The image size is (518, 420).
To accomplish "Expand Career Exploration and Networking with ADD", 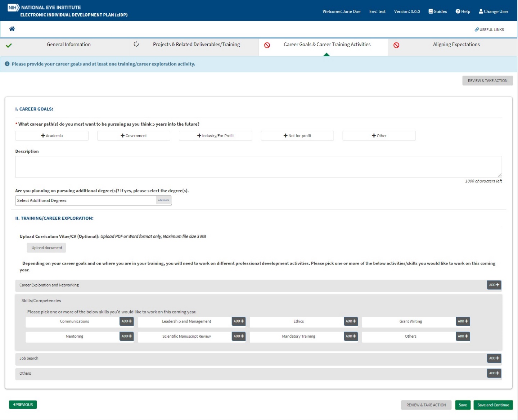I will (x=494, y=285).
